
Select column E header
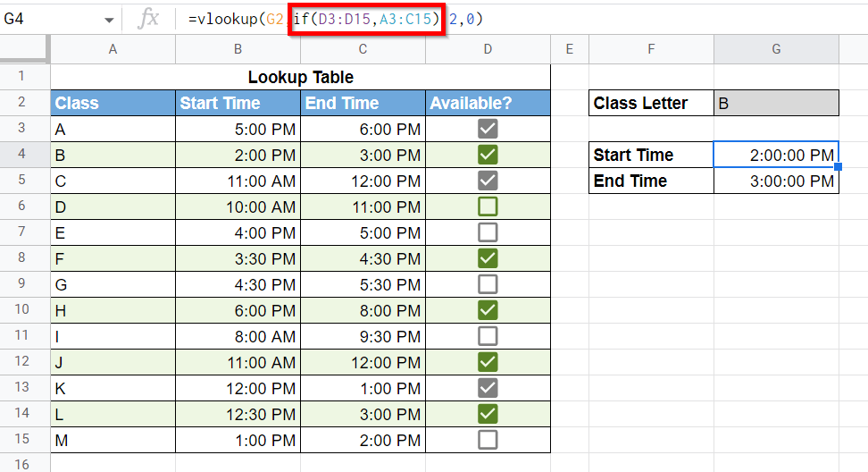pyautogui.click(x=570, y=49)
